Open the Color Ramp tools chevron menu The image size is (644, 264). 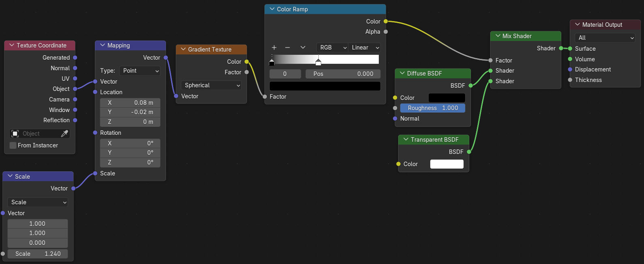(x=303, y=48)
